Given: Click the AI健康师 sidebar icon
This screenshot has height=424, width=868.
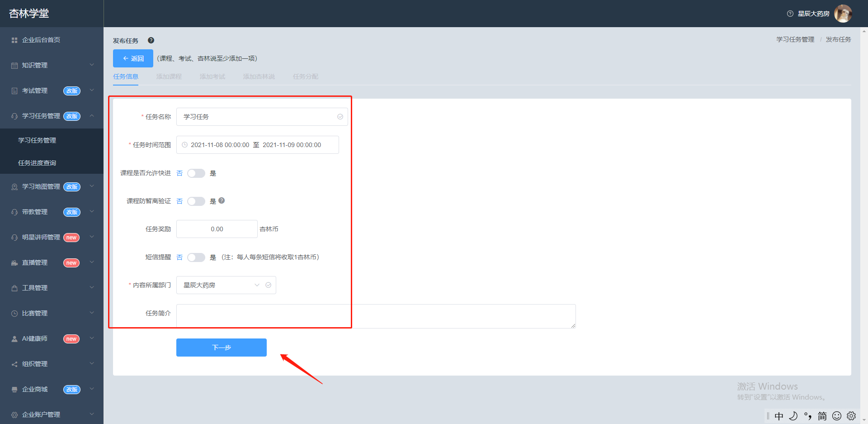Looking at the screenshot, I should click(x=14, y=339).
